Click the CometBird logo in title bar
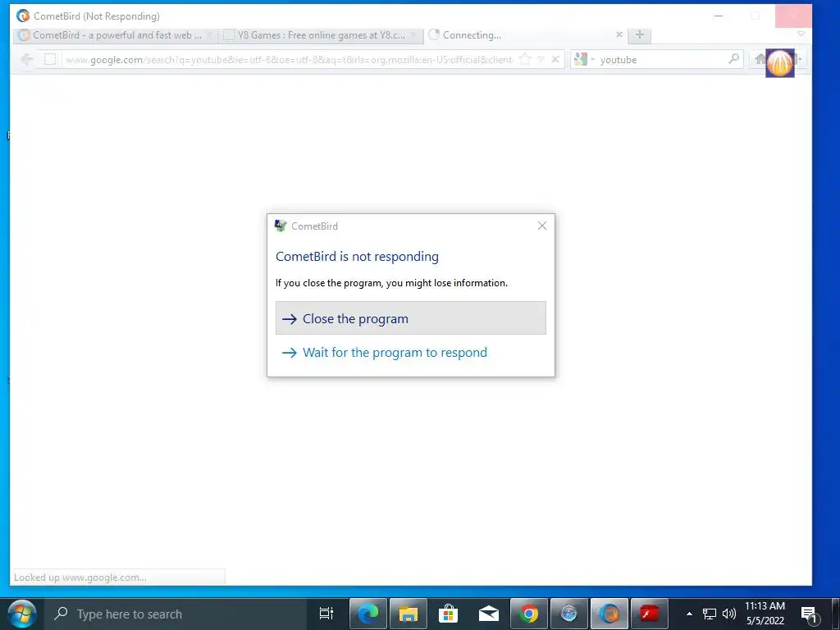 tap(22, 16)
